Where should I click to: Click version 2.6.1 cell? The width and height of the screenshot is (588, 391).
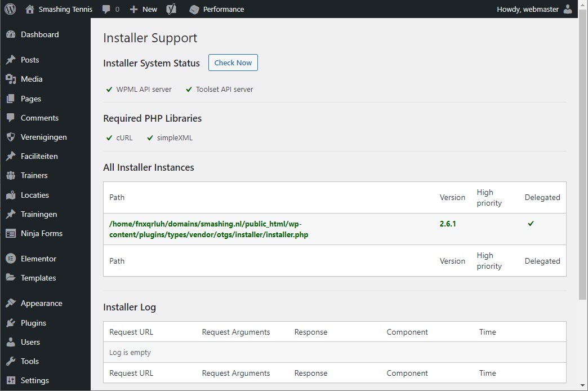pos(448,224)
